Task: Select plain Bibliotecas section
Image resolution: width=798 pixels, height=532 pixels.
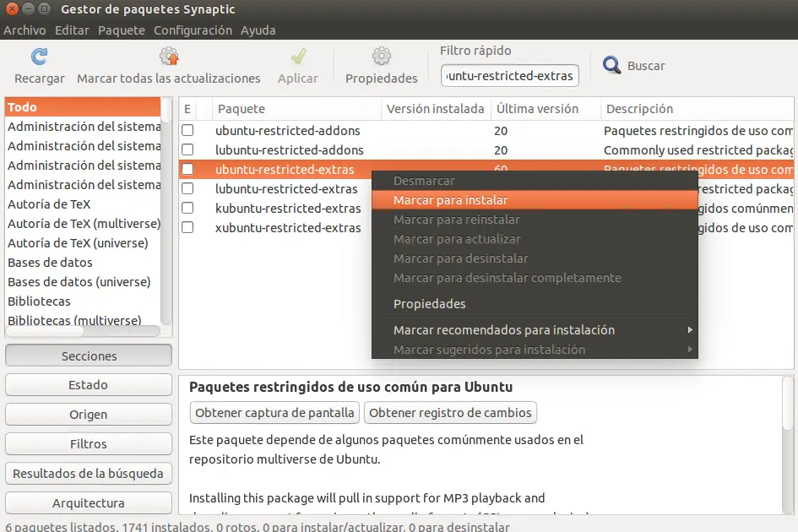Action: (83, 301)
